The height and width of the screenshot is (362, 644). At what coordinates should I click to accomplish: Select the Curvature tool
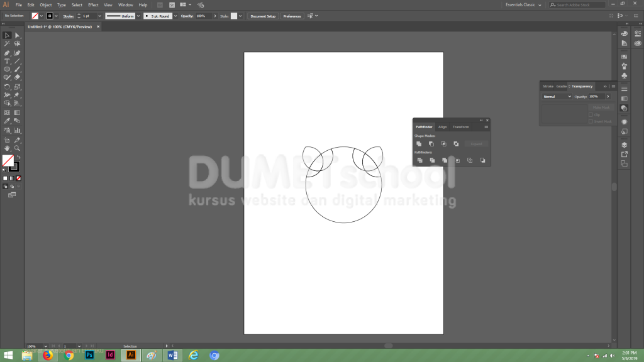(17, 53)
